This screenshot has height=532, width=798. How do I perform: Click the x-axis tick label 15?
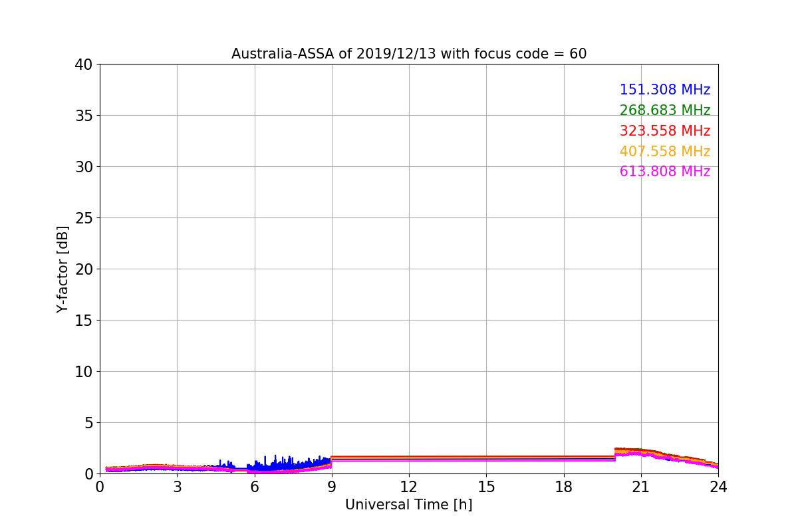pyautogui.click(x=486, y=486)
